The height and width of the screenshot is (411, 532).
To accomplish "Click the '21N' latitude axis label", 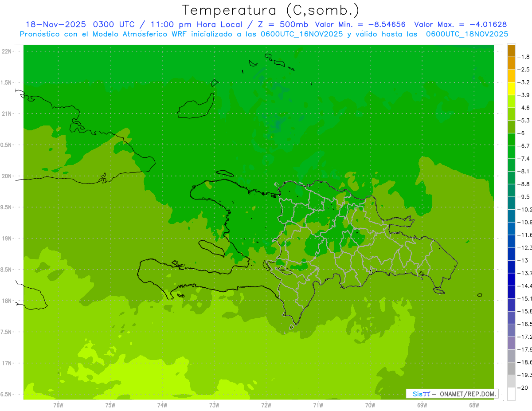I will click(x=8, y=114).
